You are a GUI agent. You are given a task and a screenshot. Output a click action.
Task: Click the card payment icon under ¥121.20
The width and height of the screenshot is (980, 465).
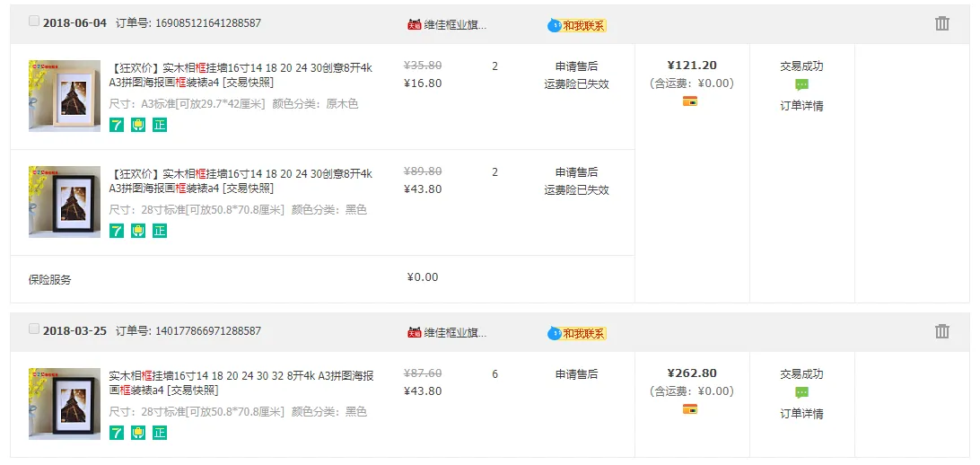coord(690,101)
